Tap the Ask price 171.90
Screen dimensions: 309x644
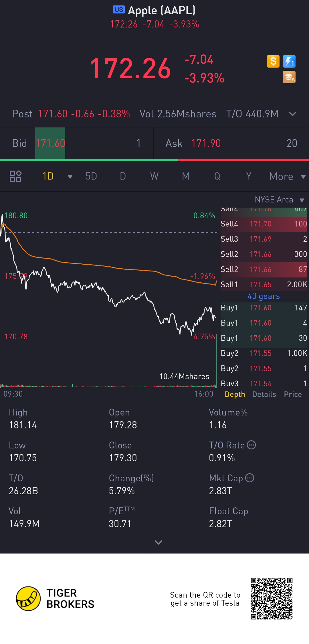tap(206, 143)
